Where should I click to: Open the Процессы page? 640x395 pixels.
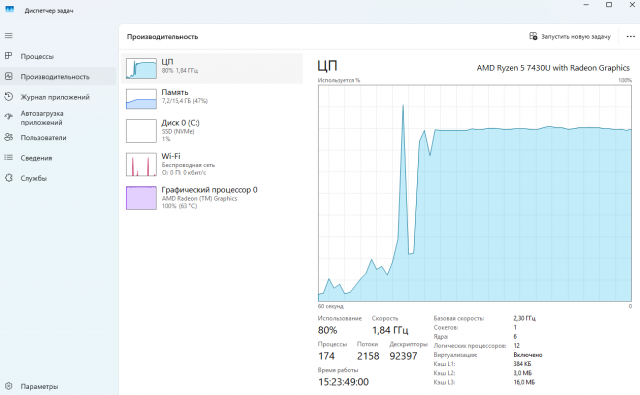click(x=58, y=56)
